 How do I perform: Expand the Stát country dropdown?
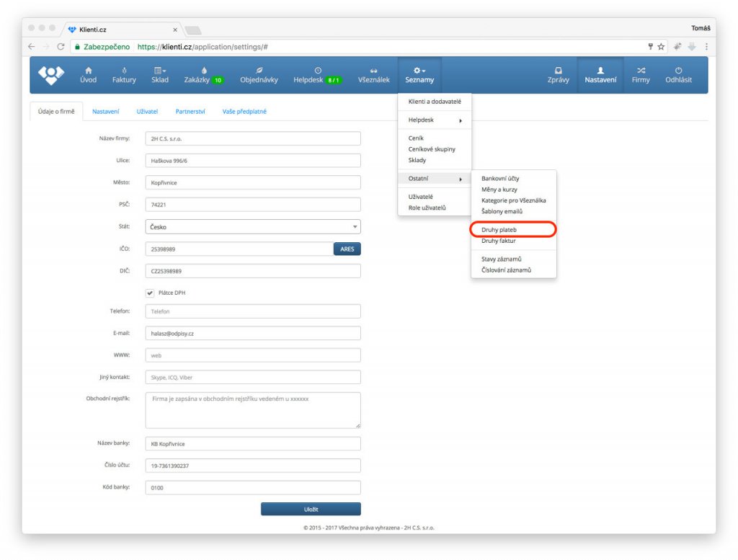(x=253, y=227)
